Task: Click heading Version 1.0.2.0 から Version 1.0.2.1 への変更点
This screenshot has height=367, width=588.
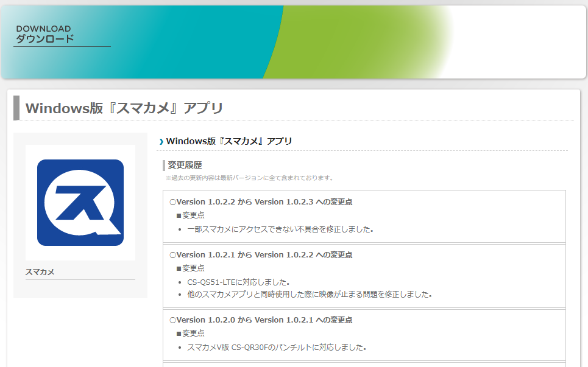Action: pos(261,320)
